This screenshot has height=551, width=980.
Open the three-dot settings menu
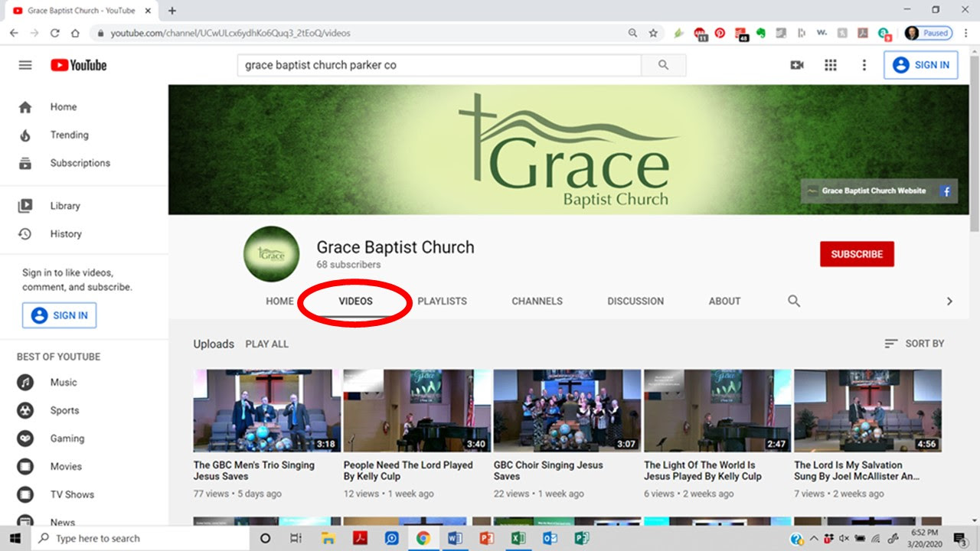864,65
